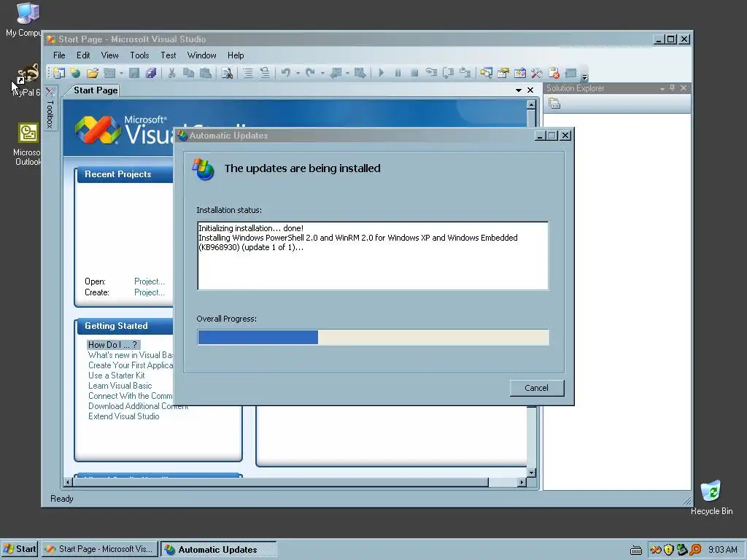Close the Start Page document tab
747x560 pixels.
[530, 90]
